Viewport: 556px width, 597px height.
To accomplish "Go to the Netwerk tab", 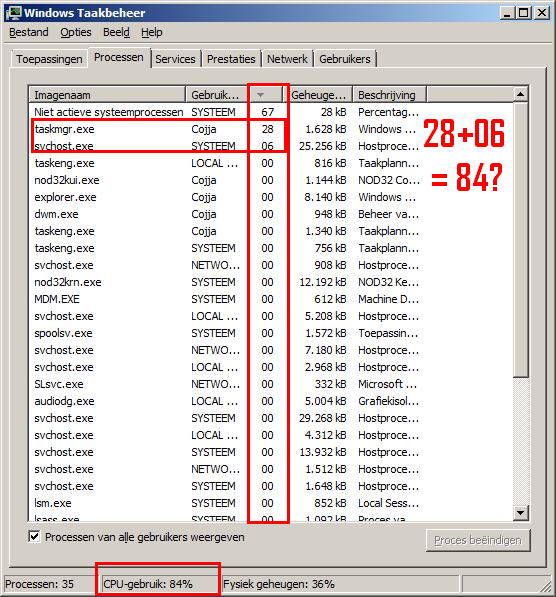I will point(287,59).
